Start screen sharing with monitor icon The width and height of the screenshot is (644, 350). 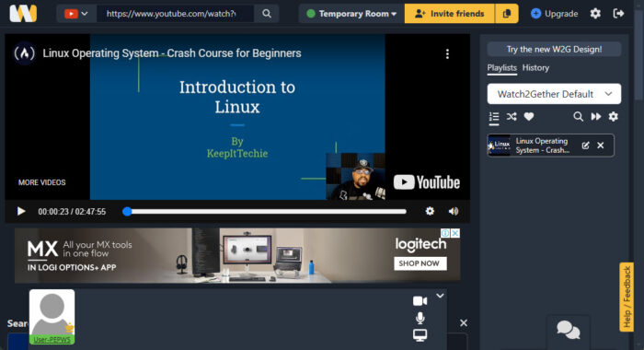420,335
